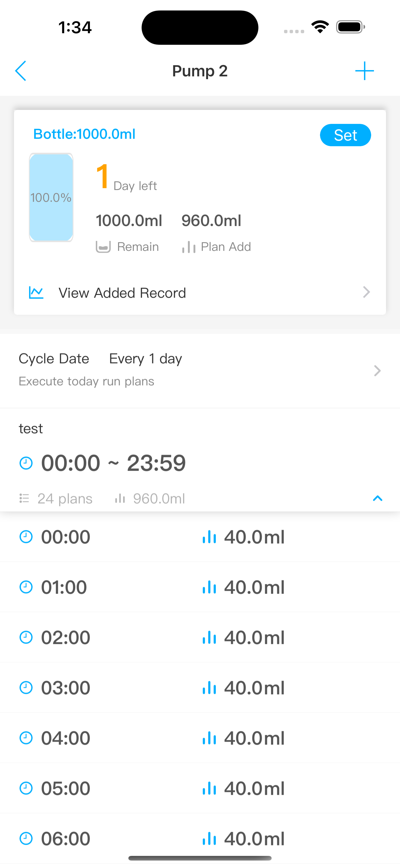This screenshot has height=868, width=400.
Task: Tap the 04:00 dose amount 40.0ml
Action: (x=255, y=738)
